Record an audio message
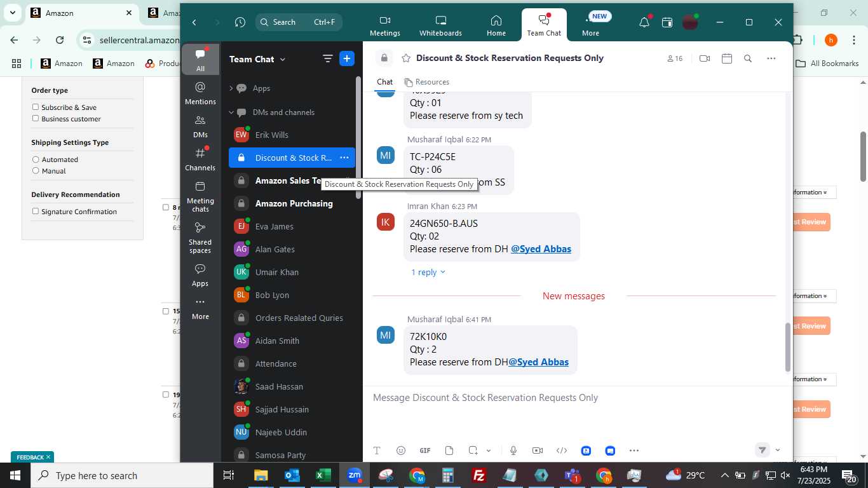The image size is (868, 488). (513, 451)
